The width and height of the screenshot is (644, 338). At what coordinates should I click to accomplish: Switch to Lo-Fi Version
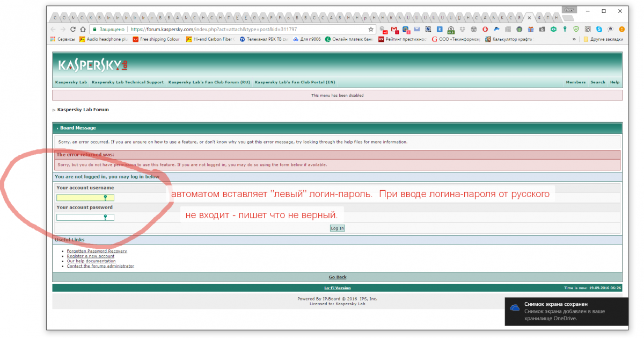coord(338,288)
